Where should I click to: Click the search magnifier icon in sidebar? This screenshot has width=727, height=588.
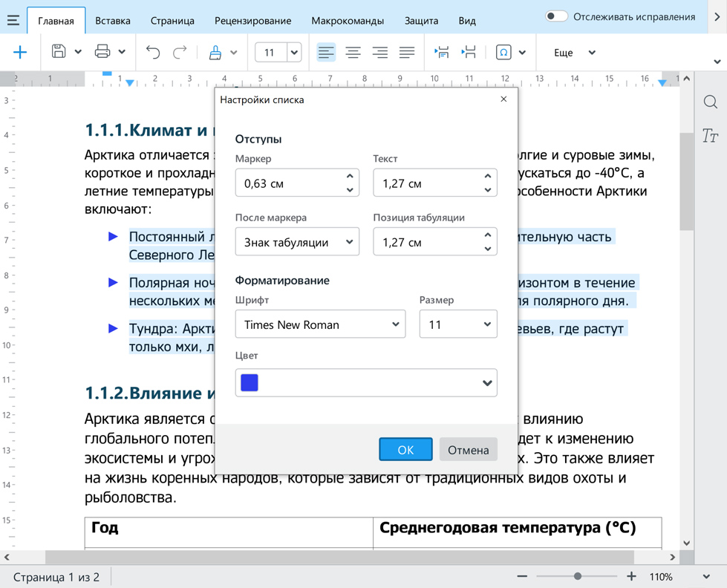[710, 102]
